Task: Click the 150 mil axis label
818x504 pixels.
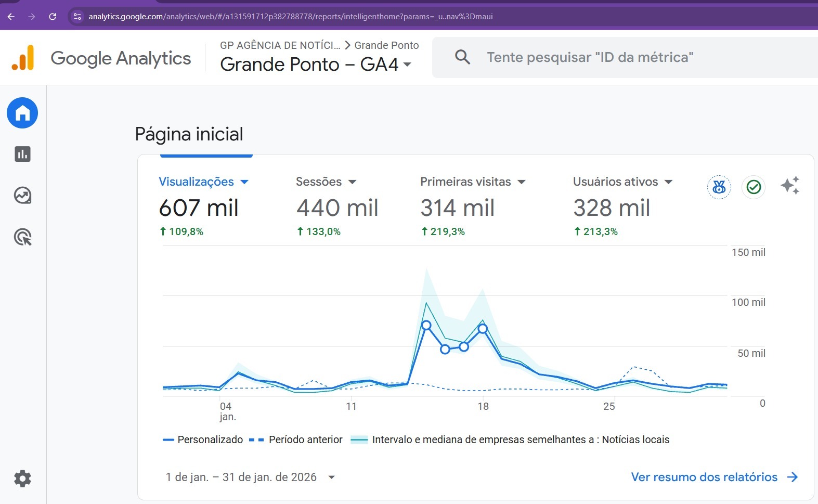Action: click(748, 252)
